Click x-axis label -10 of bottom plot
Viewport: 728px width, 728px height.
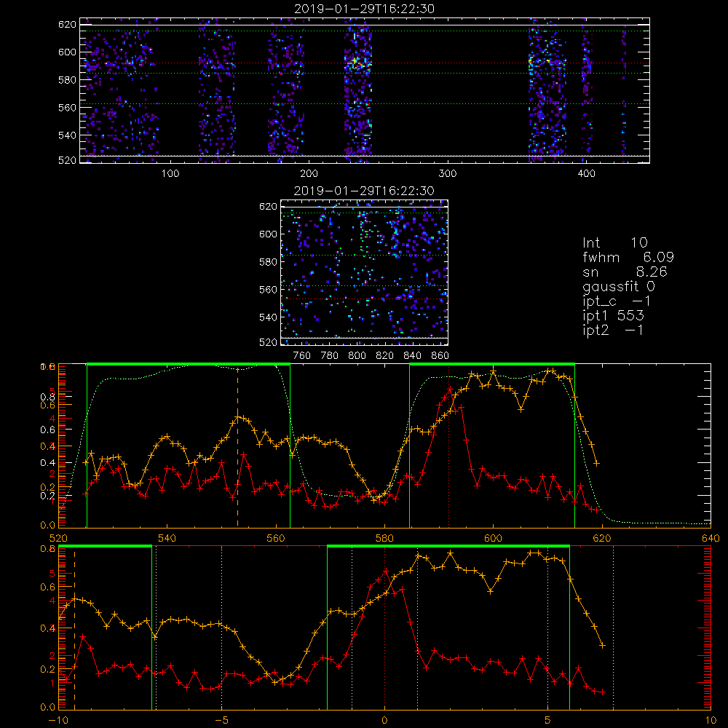pos(58,721)
